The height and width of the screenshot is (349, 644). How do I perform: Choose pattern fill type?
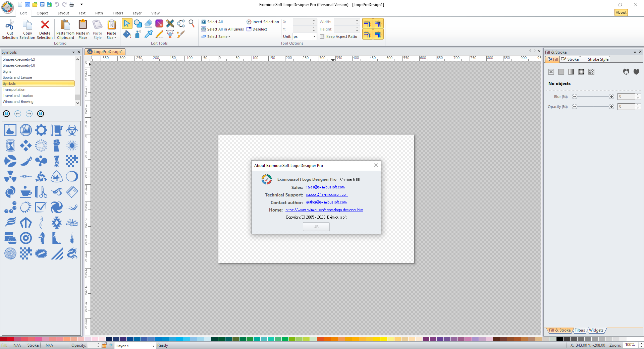coord(591,72)
